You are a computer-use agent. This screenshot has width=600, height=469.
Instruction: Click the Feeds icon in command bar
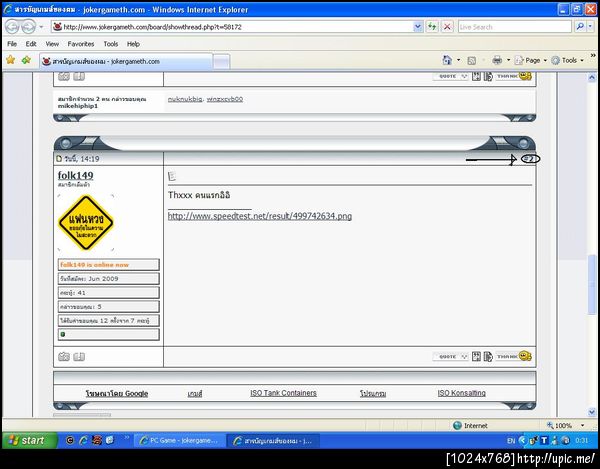tap(472, 60)
